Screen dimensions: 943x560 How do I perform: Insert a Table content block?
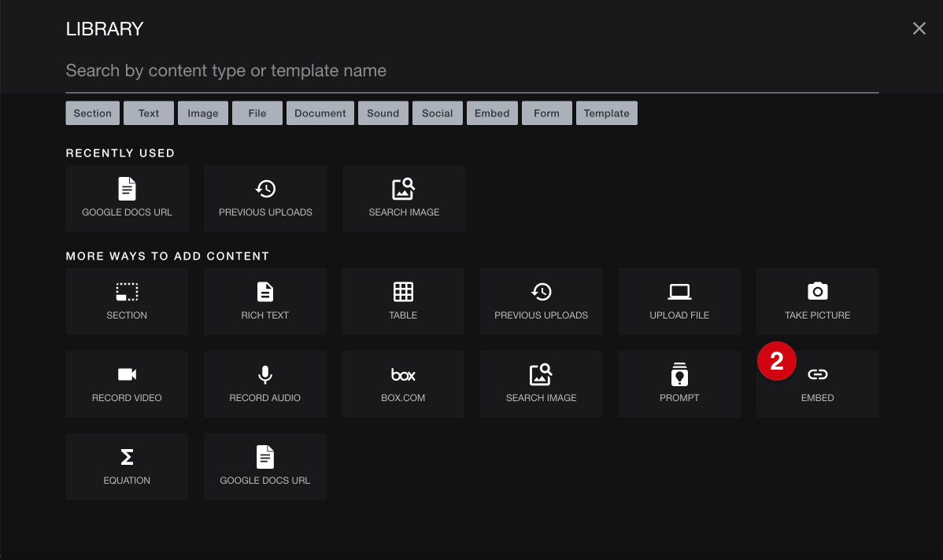(x=403, y=301)
